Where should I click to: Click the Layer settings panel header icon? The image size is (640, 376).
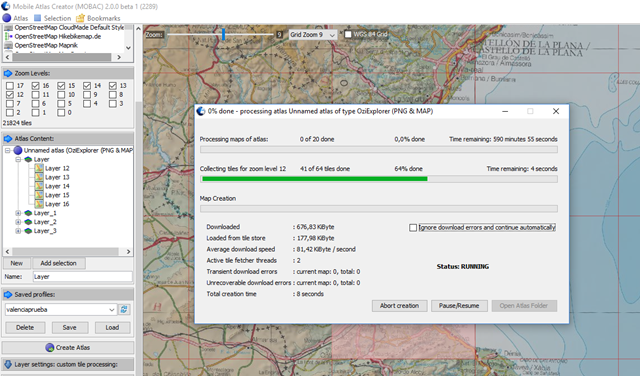coord(8,364)
